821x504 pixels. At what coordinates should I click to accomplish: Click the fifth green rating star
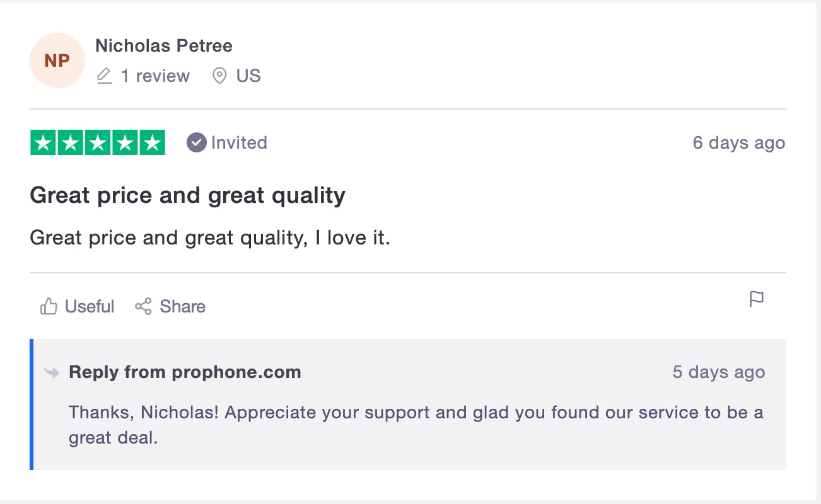pos(152,142)
